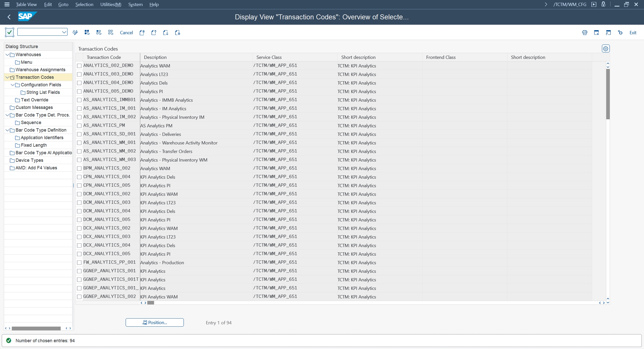Click the Print icon in the toolbar
Image resolution: width=644 pixels, height=349 pixels.
[x=584, y=32]
